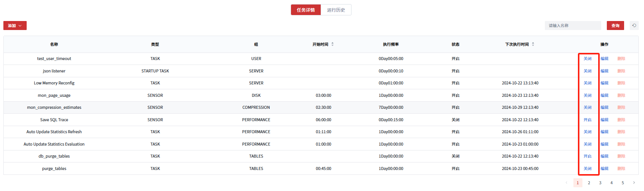The width and height of the screenshot is (644, 191).
Task: Select the 任务详情 tab
Action: pyautogui.click(x=306, y=10)
